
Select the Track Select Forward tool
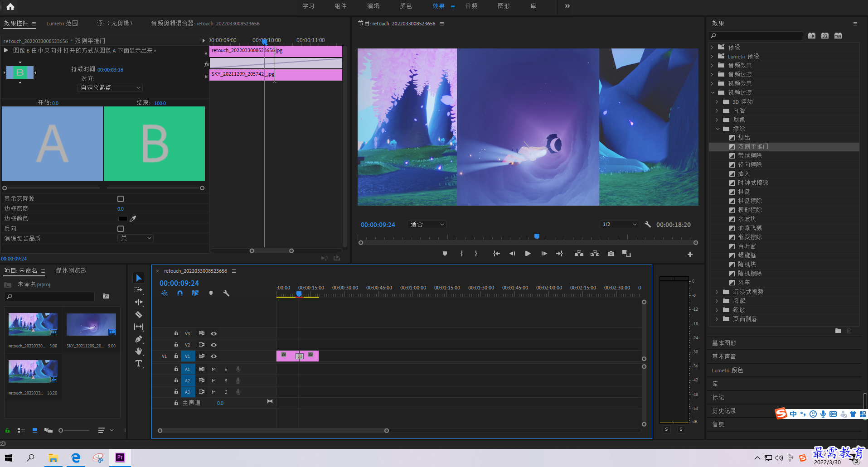139,290
